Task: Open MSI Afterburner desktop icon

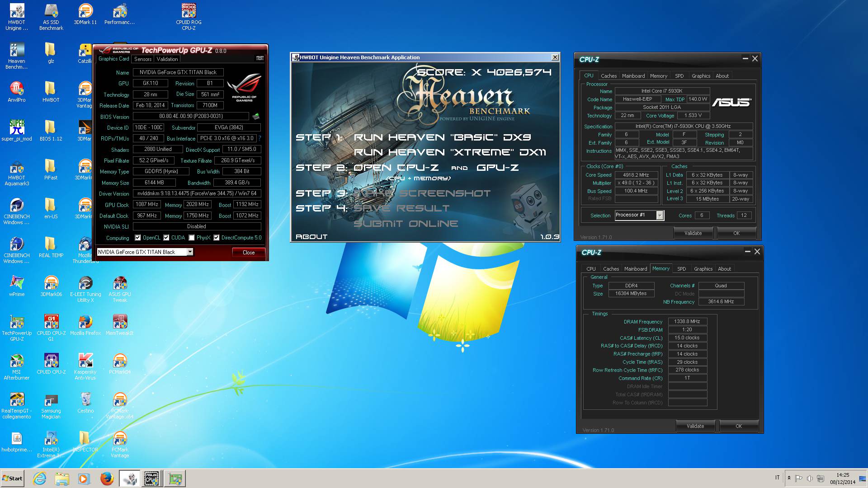Action: pyautogui.click(x=17, y=367)
